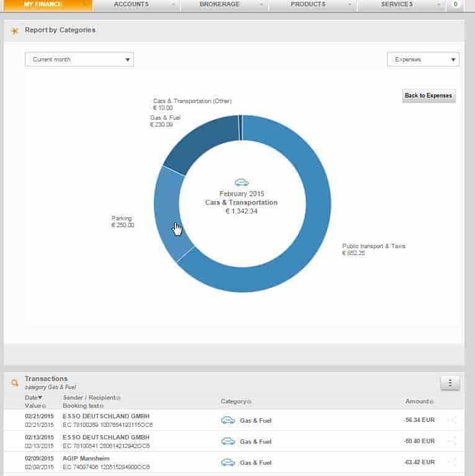
Task: Click the car icon on the AGIP Mannheim row
Action: tap(228, 462)
